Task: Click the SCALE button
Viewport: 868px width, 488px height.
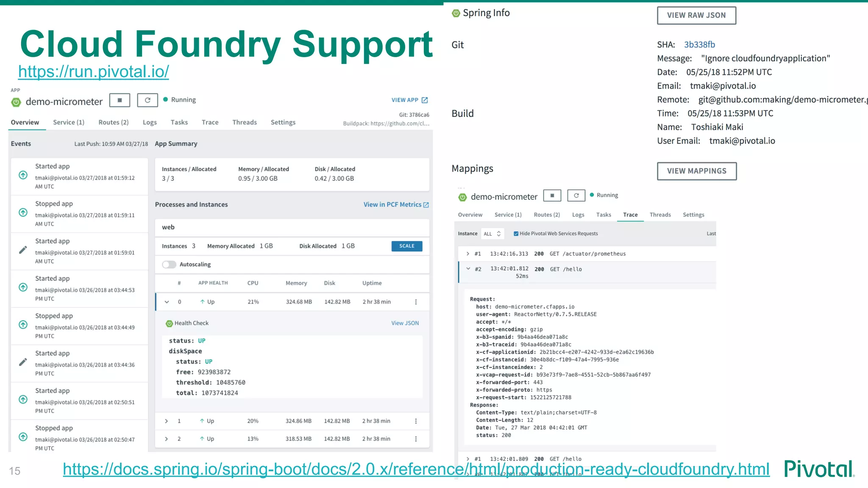Action: (x=407, y=246)
